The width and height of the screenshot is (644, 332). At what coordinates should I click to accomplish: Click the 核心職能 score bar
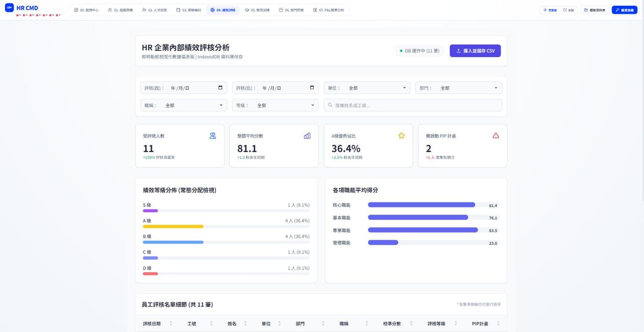(422, 205)
